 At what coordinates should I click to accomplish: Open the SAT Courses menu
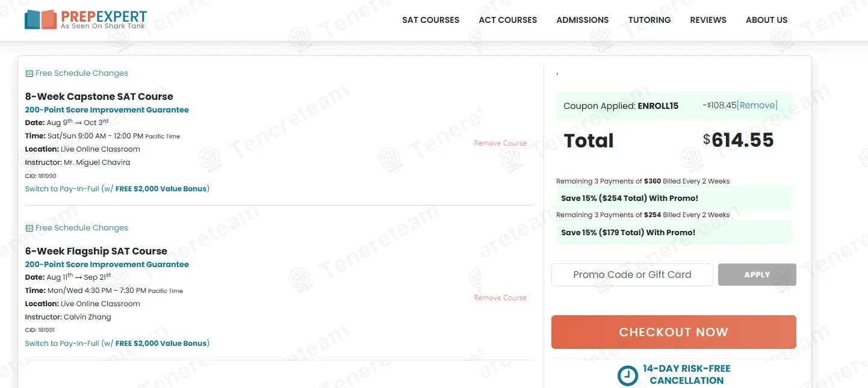pos(430,20)
